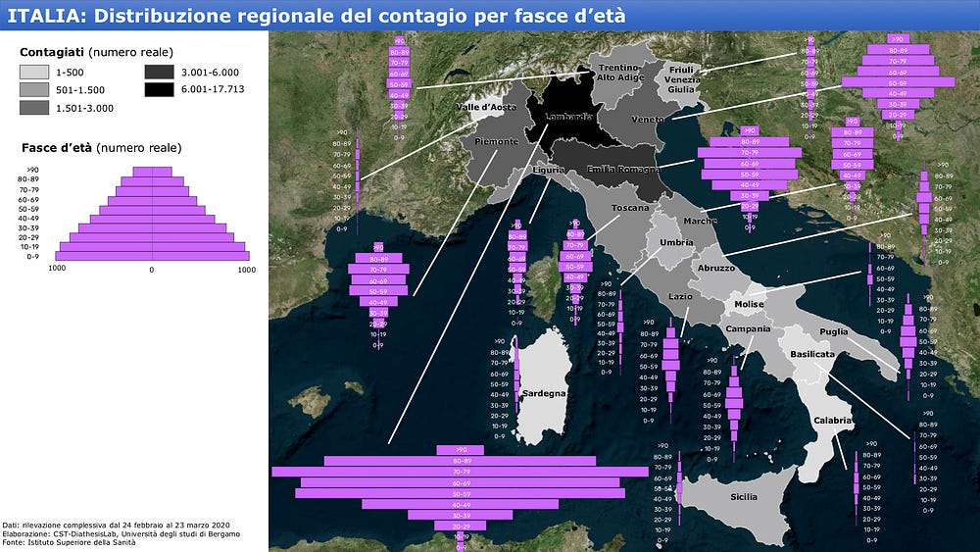Click the Sicilia region label

[744, 497]
